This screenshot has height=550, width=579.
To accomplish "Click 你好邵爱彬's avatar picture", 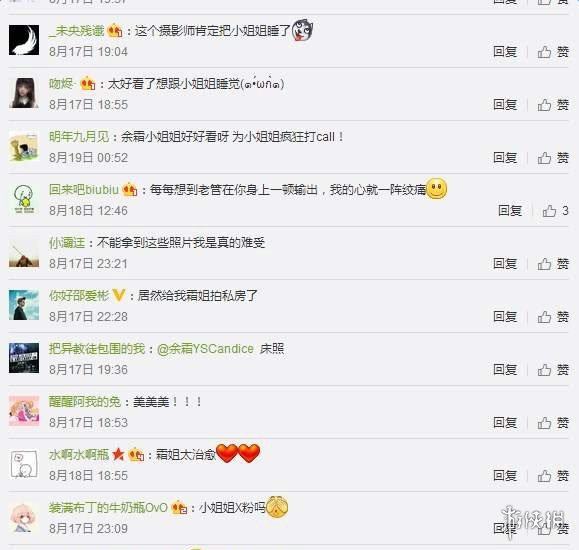I will pos(24,305).
